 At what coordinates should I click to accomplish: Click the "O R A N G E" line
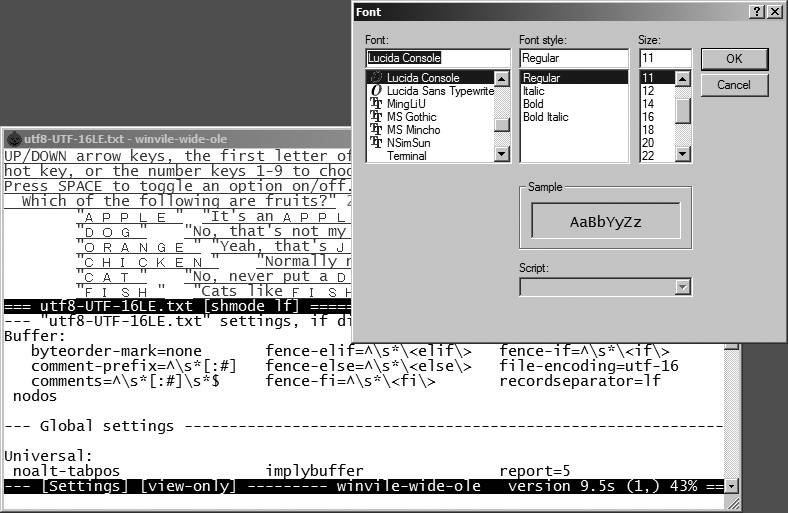coord(214,246)
